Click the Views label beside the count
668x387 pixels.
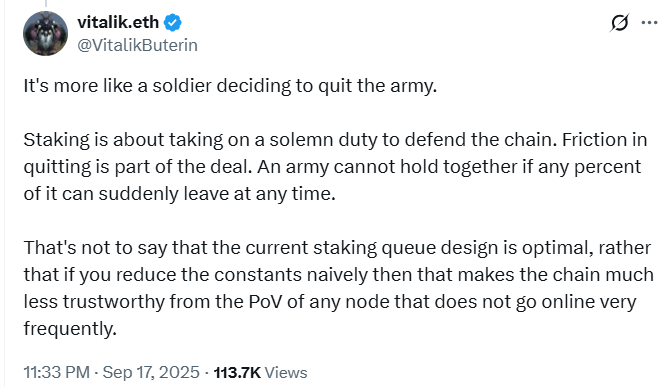[286, 373]
